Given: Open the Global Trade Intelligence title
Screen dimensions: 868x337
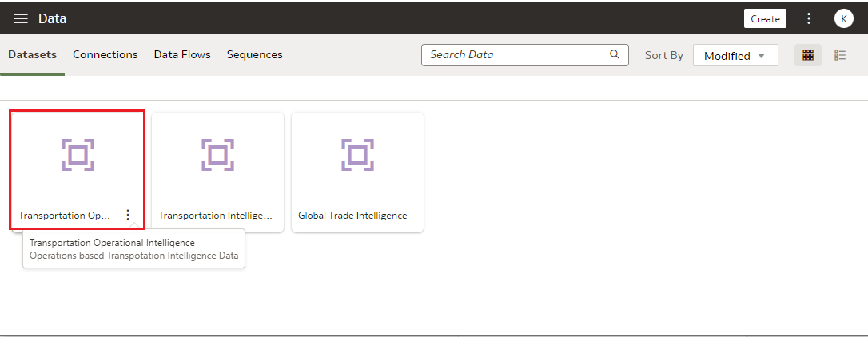Looking at the screenshot, I should pyautogui.click(x=352, y=215).
